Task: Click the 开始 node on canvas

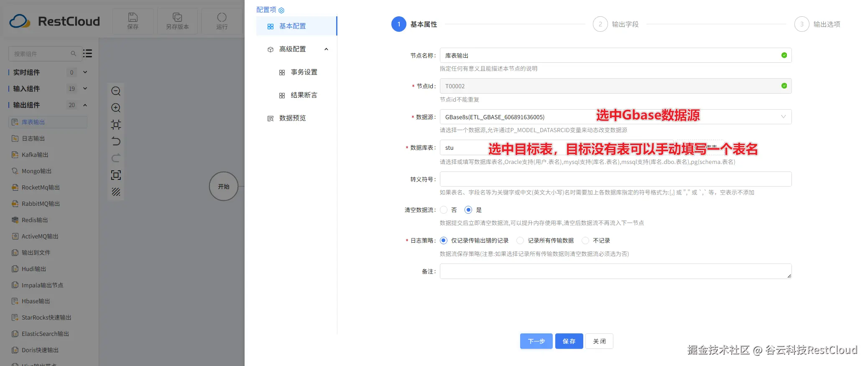Action: click(x=224, y=187)
